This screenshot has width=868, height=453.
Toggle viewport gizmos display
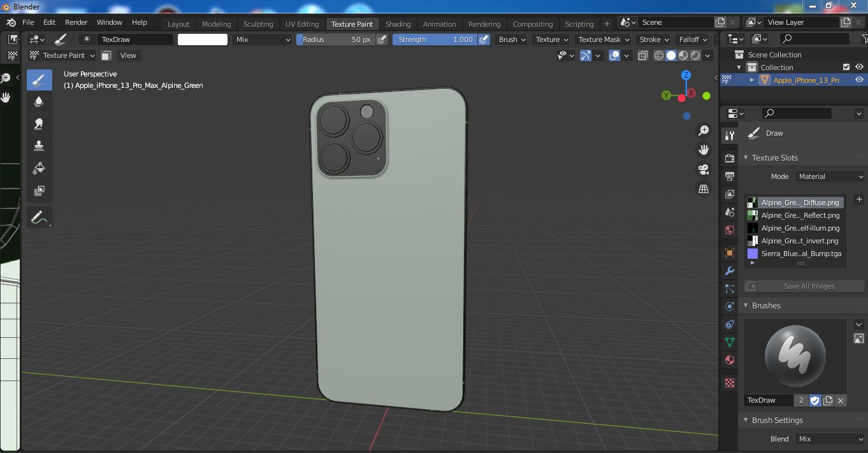click(586, 55)
